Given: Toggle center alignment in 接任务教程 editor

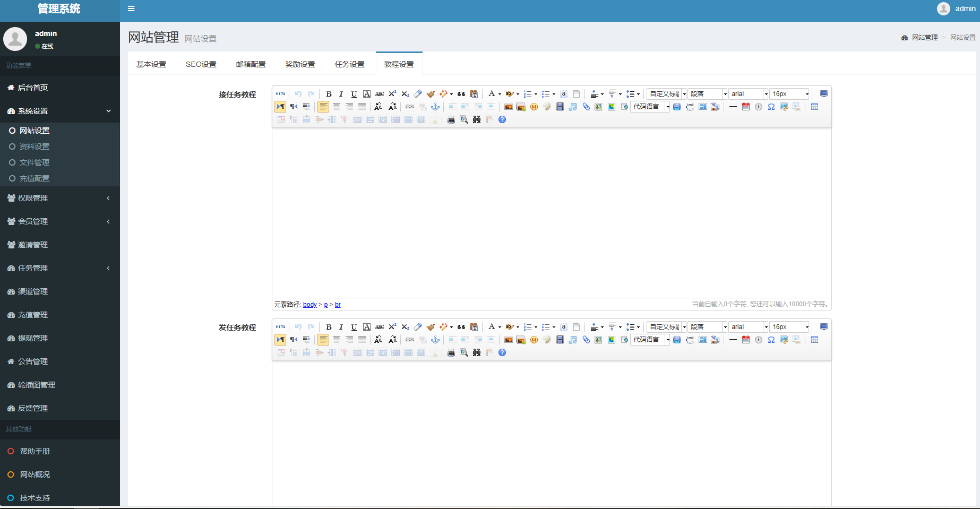Looking at the screenshot, I should (x=337, y=107).
